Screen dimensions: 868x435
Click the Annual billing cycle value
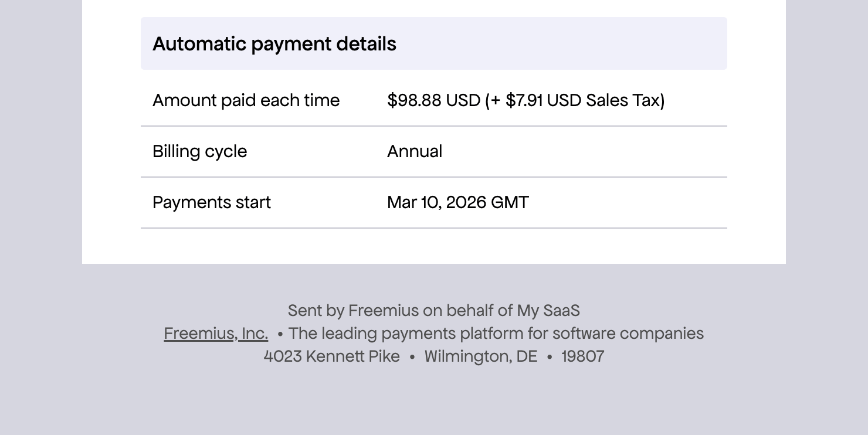(x=415, y=152)
